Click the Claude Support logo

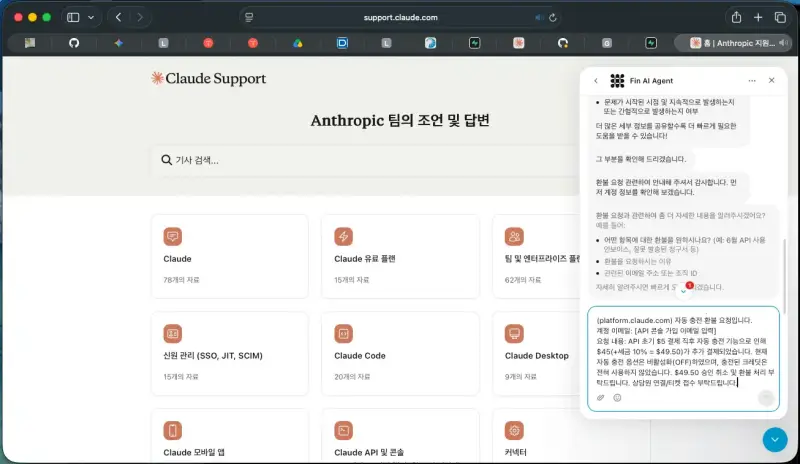pyautogui.click(x=209, y=79)
